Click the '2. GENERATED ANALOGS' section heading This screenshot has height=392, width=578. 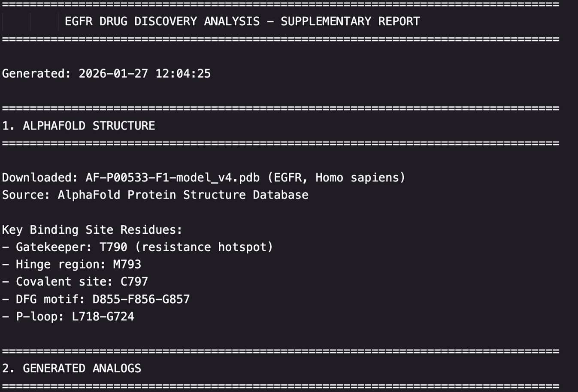point(72,368)
